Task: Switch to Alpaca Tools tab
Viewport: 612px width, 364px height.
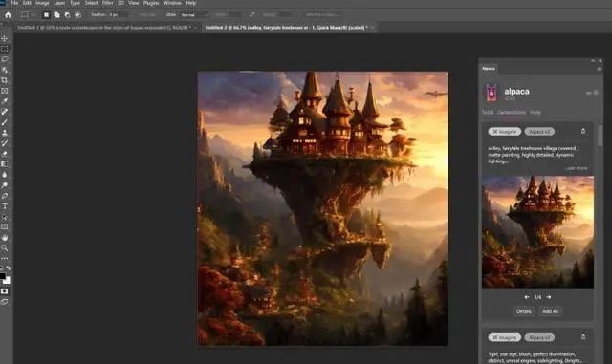Action: pos(488,113)
